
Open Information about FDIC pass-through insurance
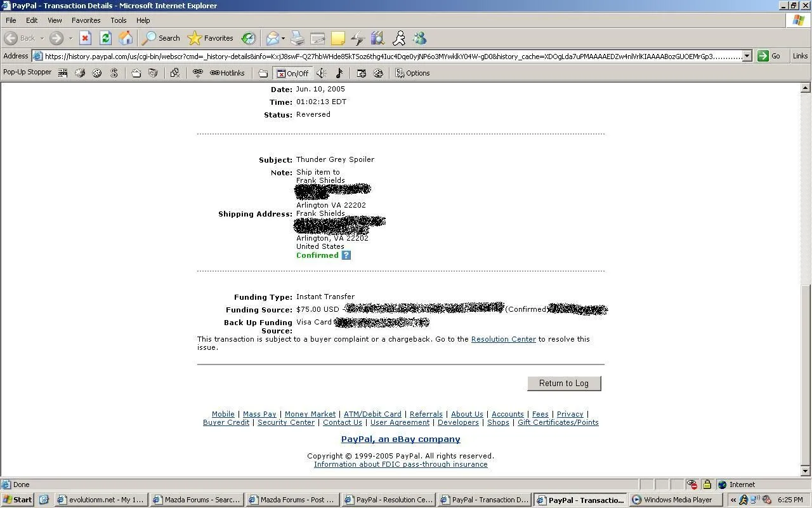click(401, 464)
